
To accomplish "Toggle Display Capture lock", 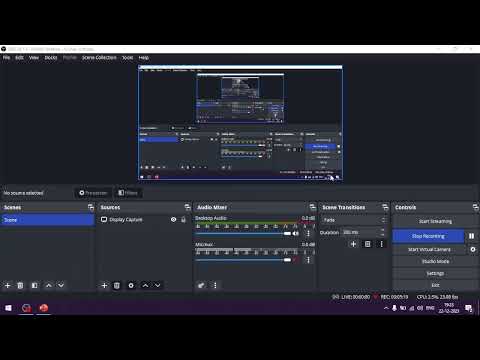I will (183, 219).
